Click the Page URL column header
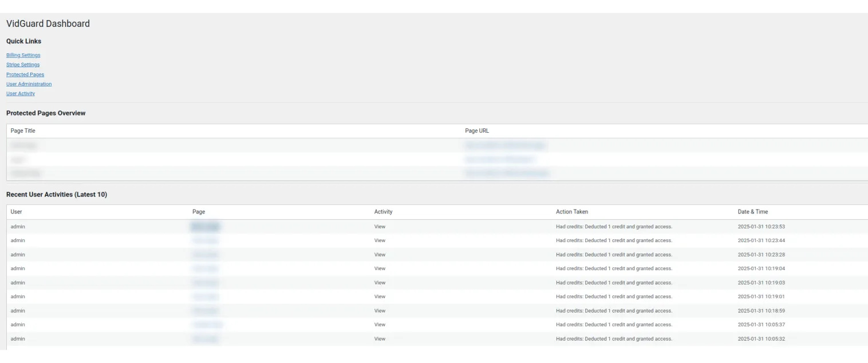The height and width of the screenshot is (363, 868). click(x=477, y=131)
